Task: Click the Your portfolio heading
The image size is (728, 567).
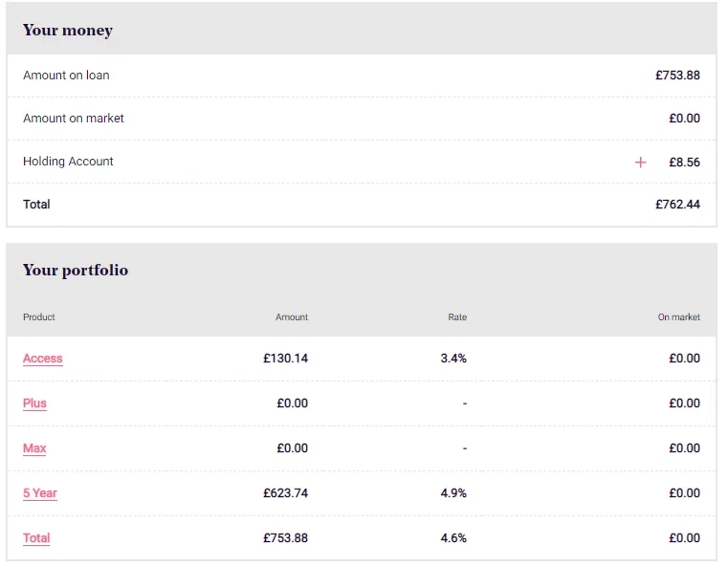Action: pyautogui.click(x=76, y=270)
